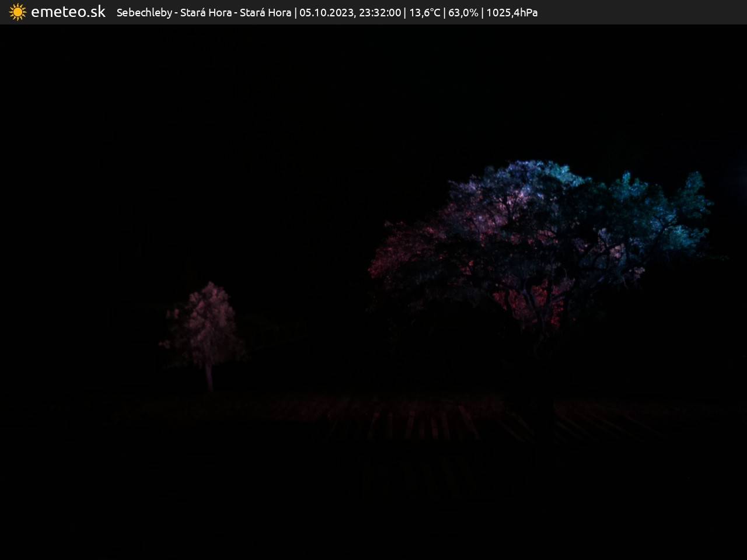Image resolution: width=747 pixels, height=560 pixels.
Task: Click the dark ground below the vineyard rows
Action: tap(373, 513)
